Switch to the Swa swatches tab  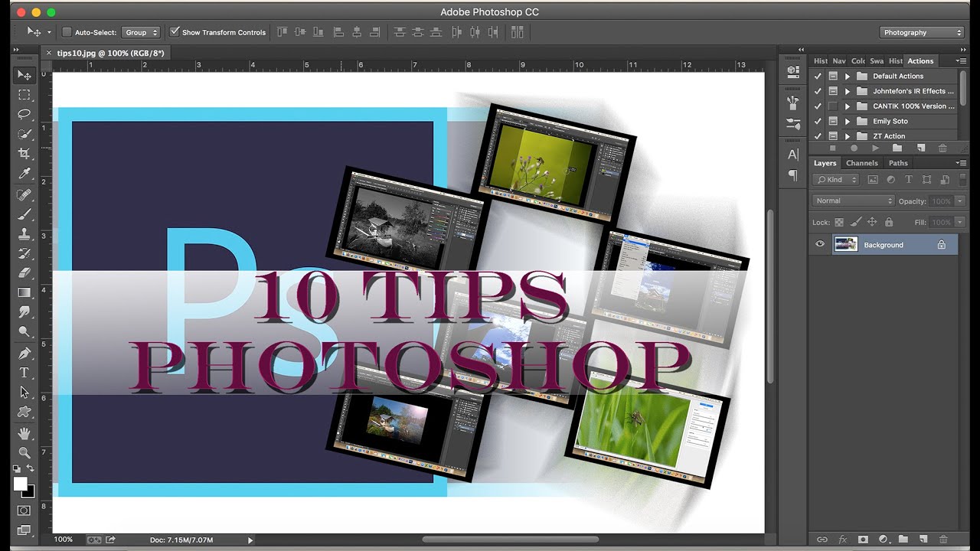(877, 61)
